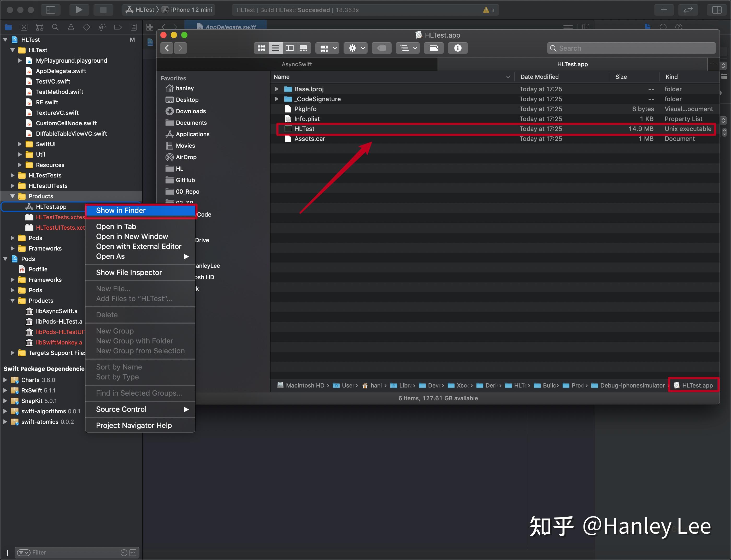Collapse the Products group in navigator
731x560 pixels.
13,196
